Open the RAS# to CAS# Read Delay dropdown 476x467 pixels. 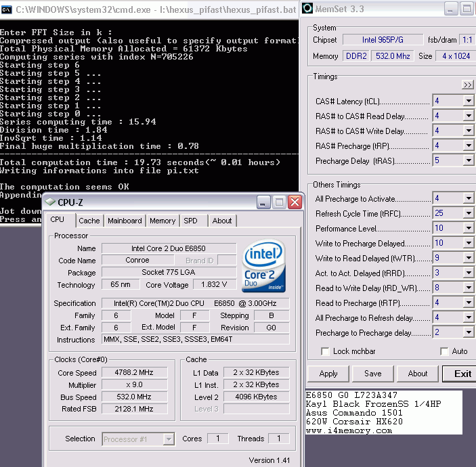pyautogui.click(x=469, y=116)
